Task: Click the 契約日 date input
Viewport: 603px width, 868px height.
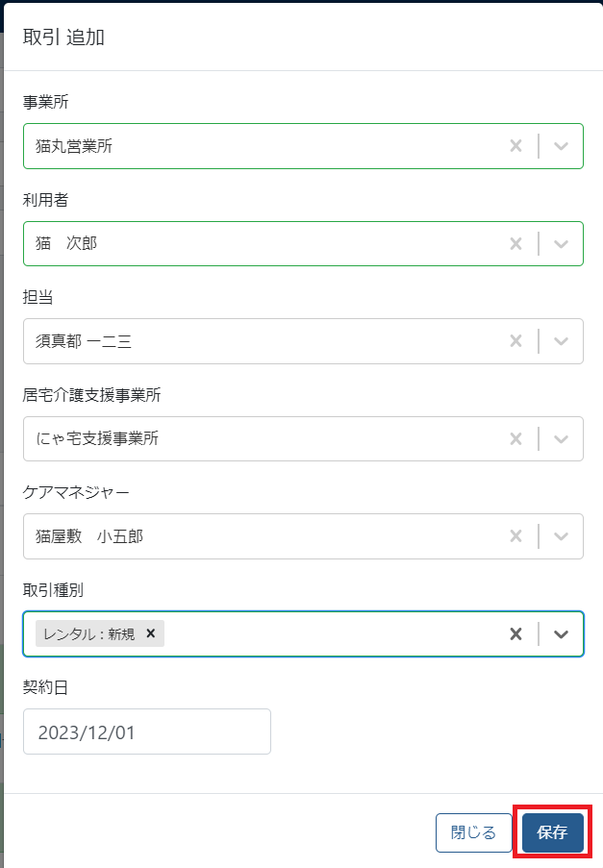Action: [146, 732]
